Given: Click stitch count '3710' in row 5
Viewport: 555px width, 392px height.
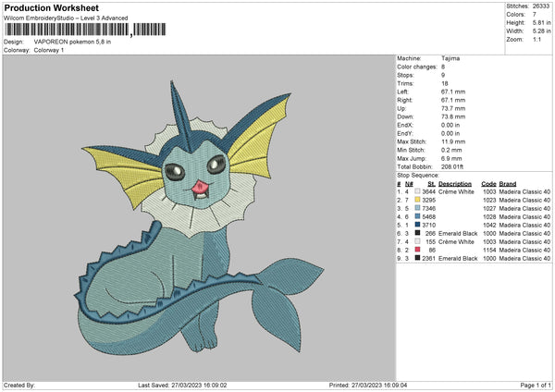Looking at the screenshot, I should tap(428, 225).
